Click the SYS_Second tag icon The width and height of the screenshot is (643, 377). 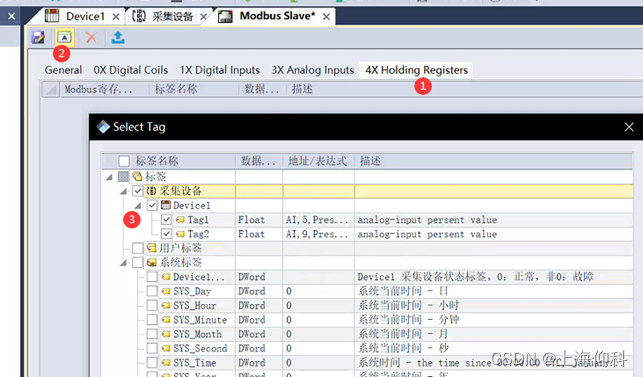(166, 348)
